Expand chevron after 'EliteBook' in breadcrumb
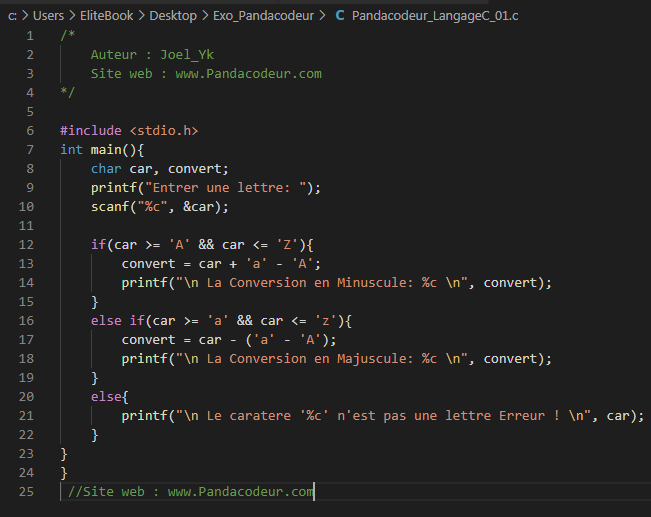The width and height of the screenshot is (651, 517). [142, 16]
